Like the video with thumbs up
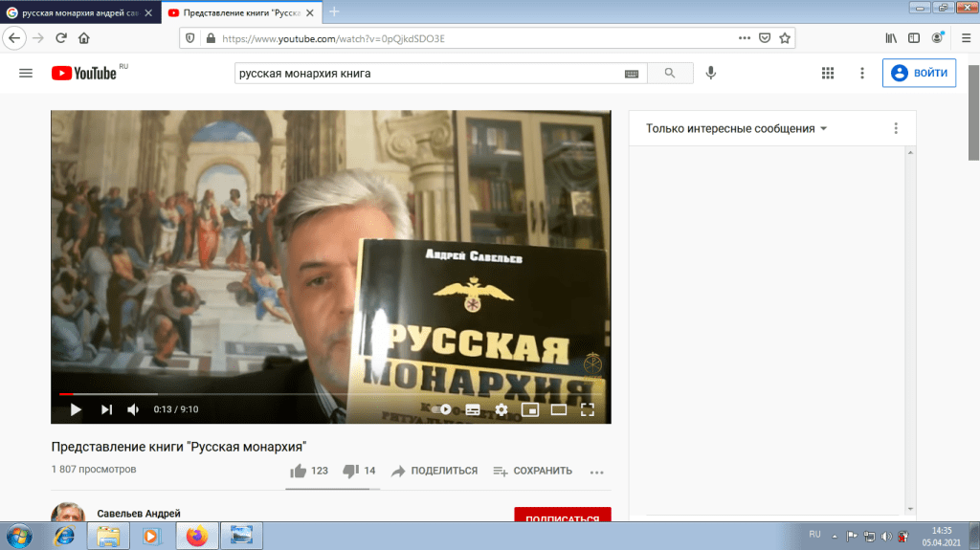 (x=299, y=471)
